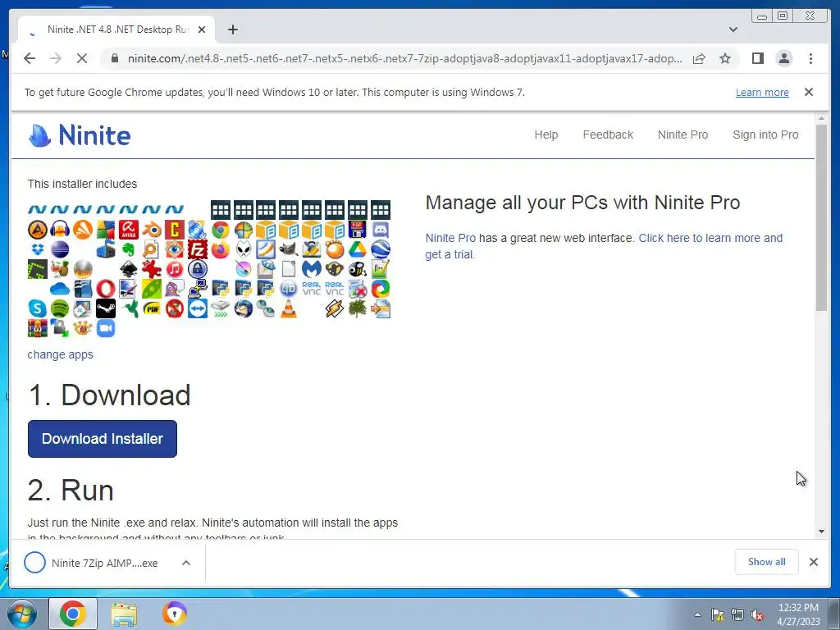The width and height of the screenshot is (840, 630).
Task: Click the Thunderbird icon
Action: point(243,308)
